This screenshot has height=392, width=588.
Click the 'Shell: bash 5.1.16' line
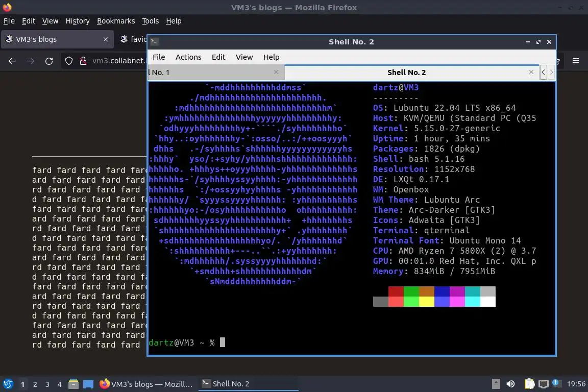tap(419, 159)
